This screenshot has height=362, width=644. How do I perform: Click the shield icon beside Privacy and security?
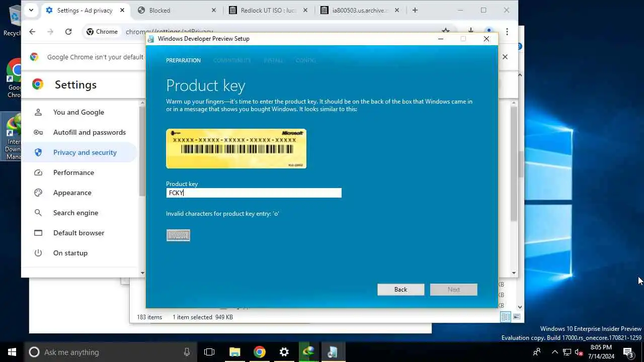[x=38, y=152]
